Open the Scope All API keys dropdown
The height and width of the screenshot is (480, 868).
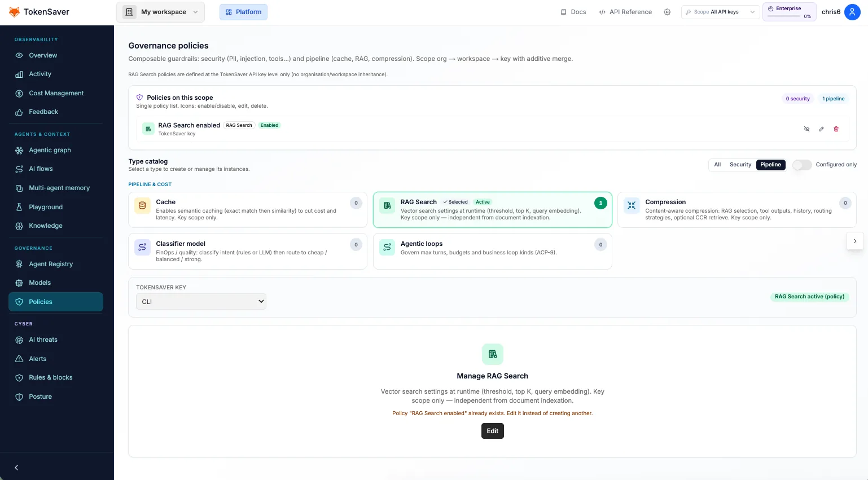coord(720,12)
